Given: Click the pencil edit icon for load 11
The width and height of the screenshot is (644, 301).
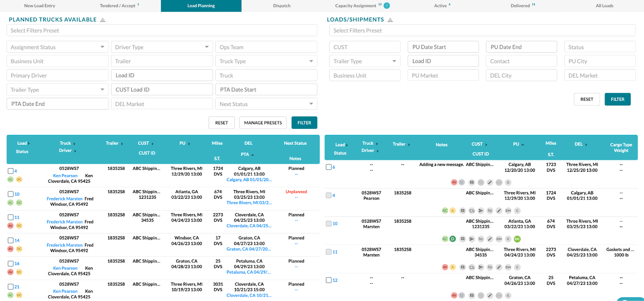Looking at the screenshot, I should click(x=499, y=267).
